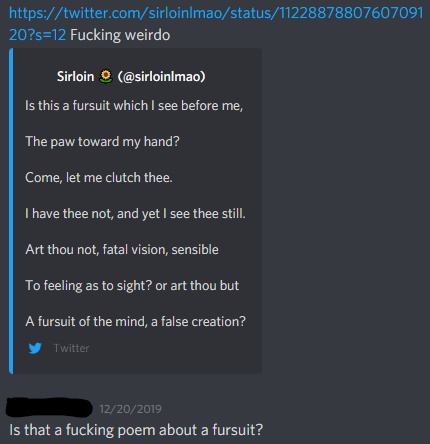The width and height of the screenshot is (430, 444).
Task: Click the line "Is this a fursuit which I see before me,"
Action: (x=134, y=105)
